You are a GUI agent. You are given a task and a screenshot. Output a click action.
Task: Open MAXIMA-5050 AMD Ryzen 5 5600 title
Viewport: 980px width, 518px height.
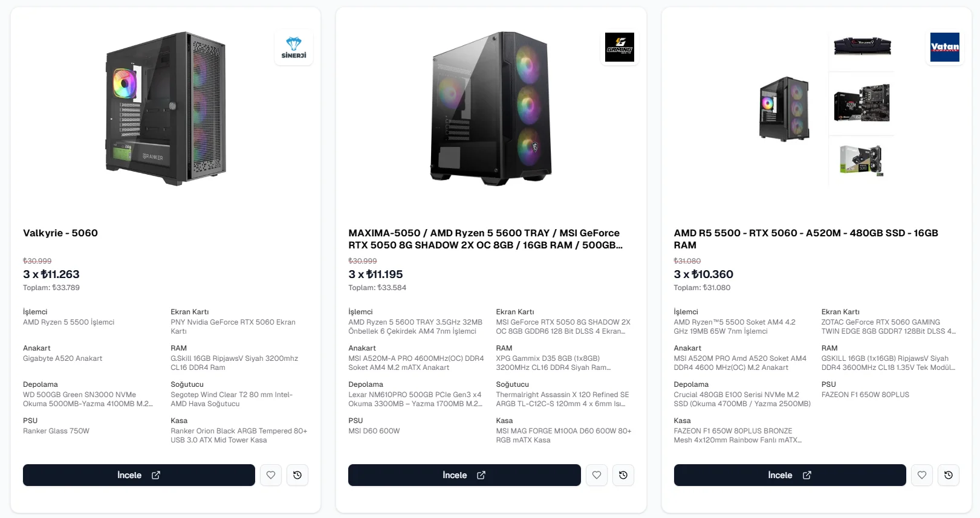coord(485,239)
